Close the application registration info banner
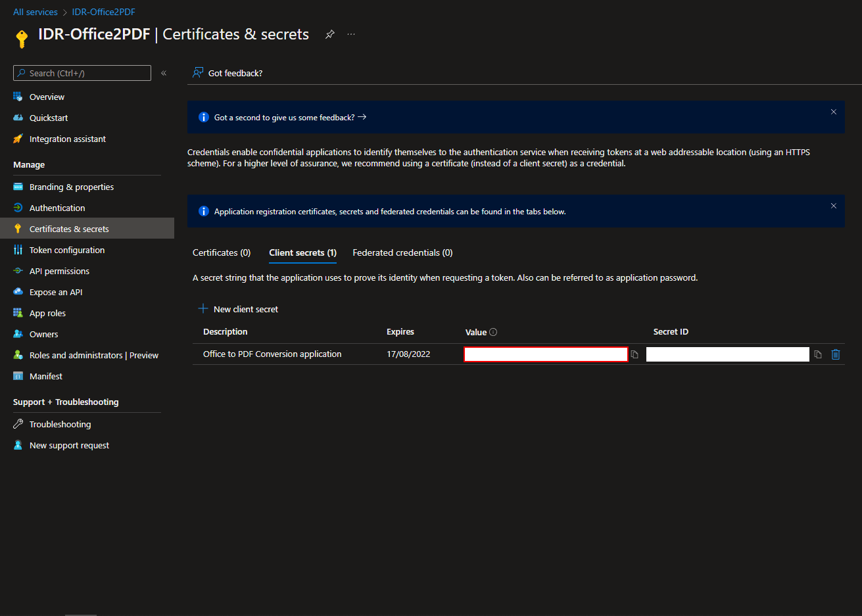 833,206
